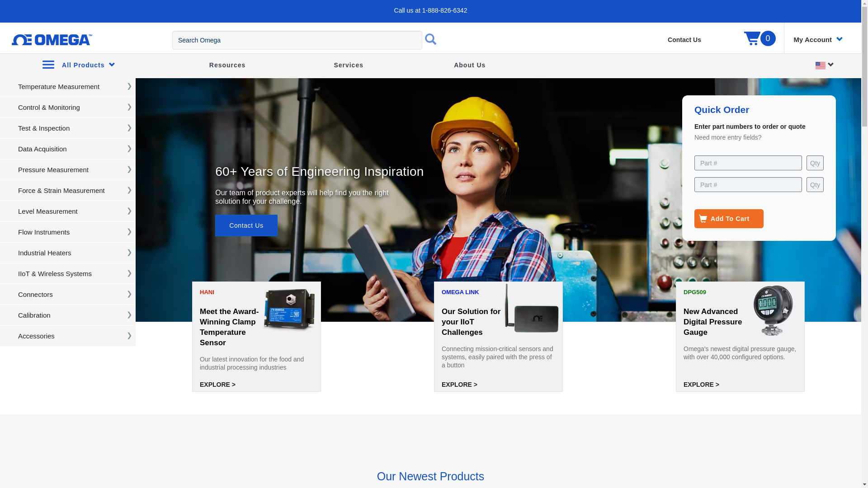
Task: Expand Control & Monitoring chevron arrow
Action: pos(129,107)
